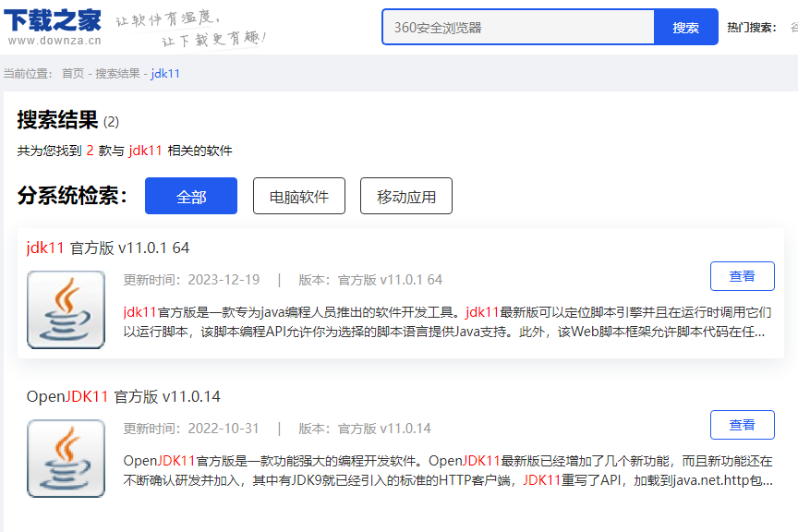The width and height of the screenshot is (798, 532).
Task: Click version text 官方版 v11.0.1 64
Action: point(390,280)
